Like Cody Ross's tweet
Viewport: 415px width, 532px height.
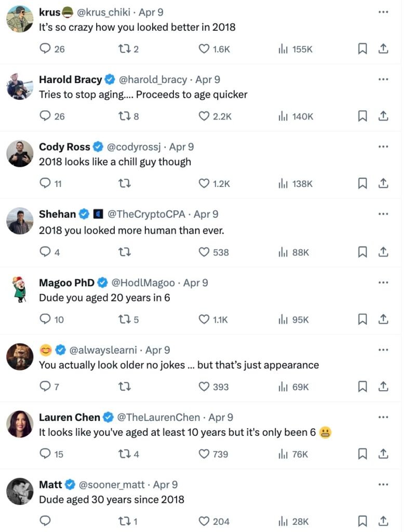[205, 184]
